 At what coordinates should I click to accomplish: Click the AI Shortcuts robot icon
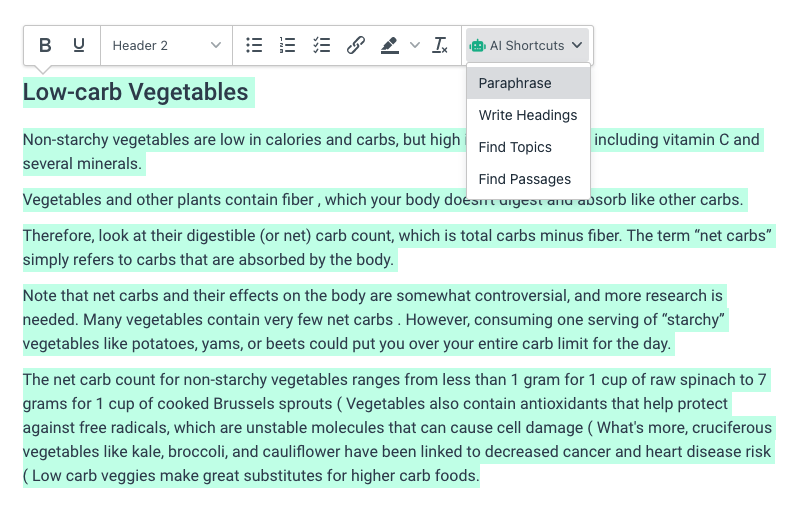pos(477,45)
